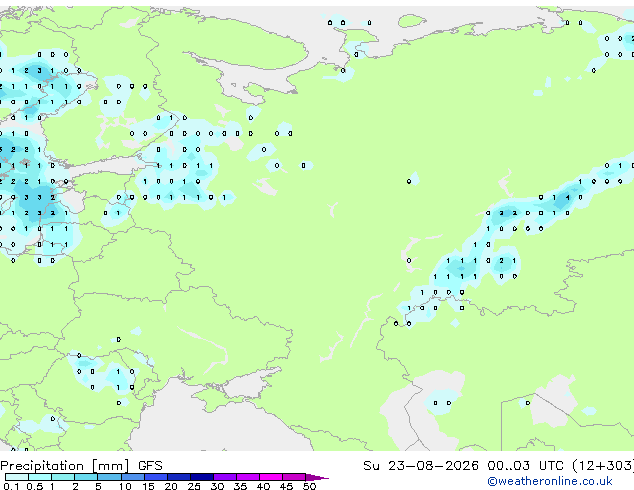Click the "Su 23-08-2026" date text
Viewport: 634px width, 490px height.
[421, 466]
